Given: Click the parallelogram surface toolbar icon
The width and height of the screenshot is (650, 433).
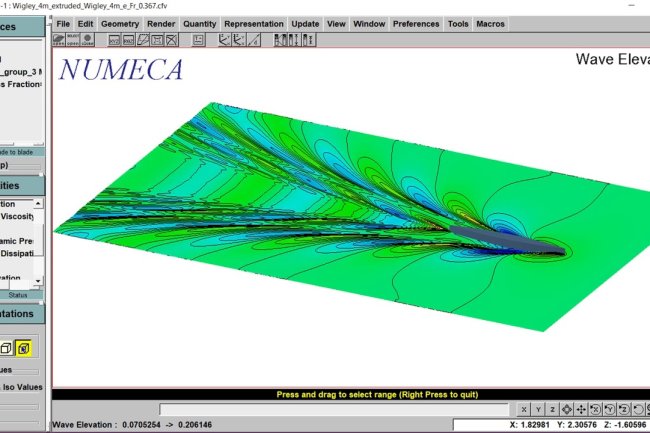Looking at the screenshot, I should [143, 40].
